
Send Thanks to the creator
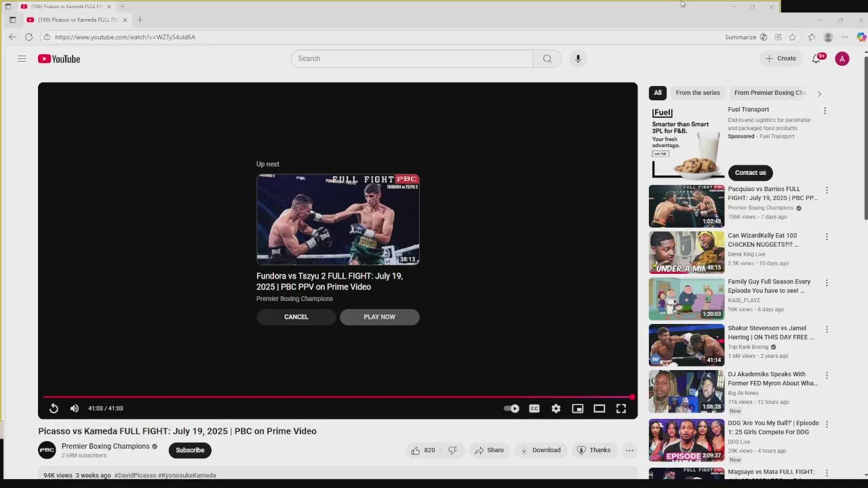click(594, 450)
